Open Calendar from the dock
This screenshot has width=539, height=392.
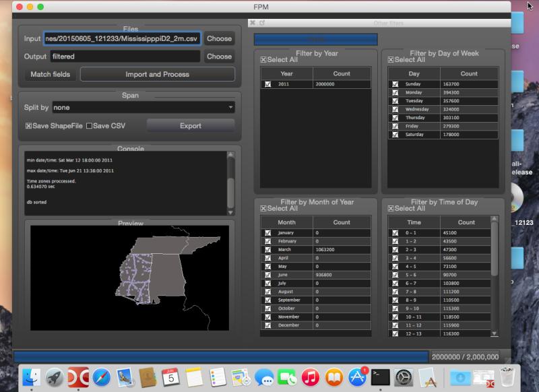point(171,377)
